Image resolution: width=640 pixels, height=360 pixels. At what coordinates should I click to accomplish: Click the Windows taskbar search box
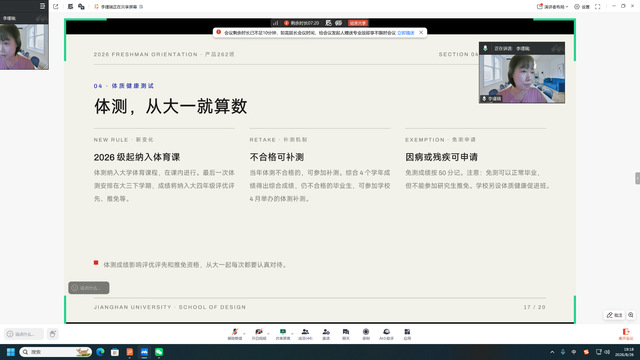click(55, 352)
